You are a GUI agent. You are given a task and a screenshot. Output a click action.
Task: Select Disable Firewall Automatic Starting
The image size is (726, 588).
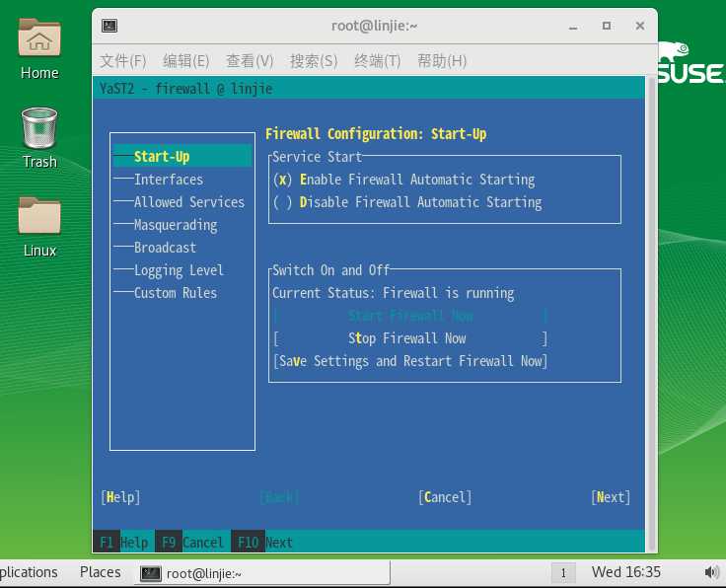(407, 202)
